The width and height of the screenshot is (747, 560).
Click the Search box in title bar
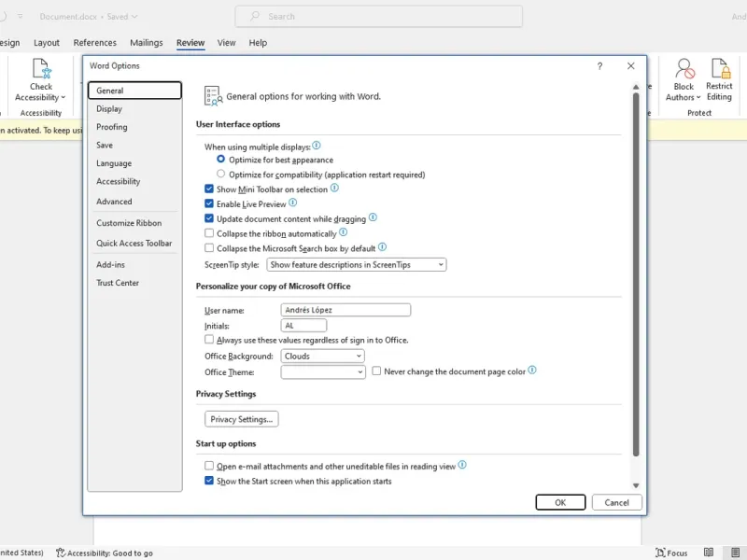click(x=379, y=16)
